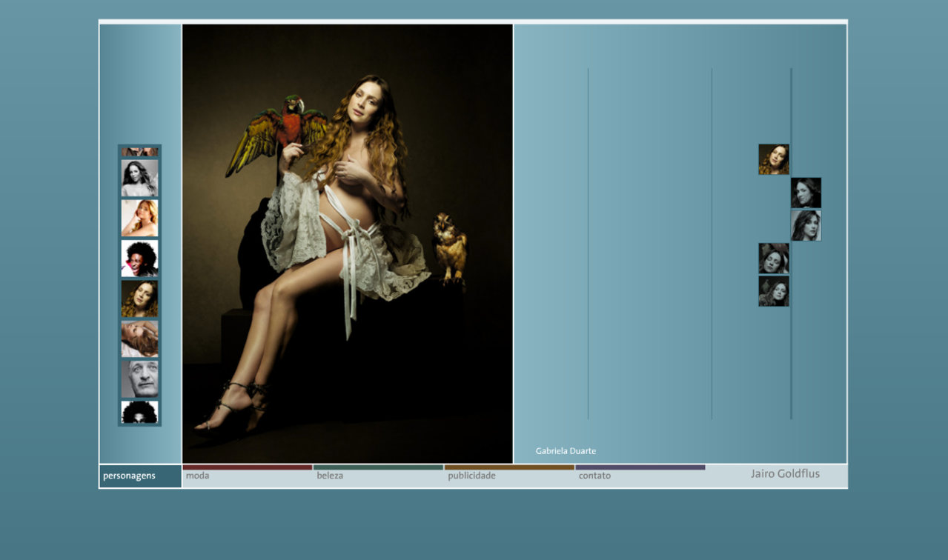Viewport: 948px width, 560px height.
Task: Open the color parrot photo thumbnail on the right
Action: (x=774, y=159)
